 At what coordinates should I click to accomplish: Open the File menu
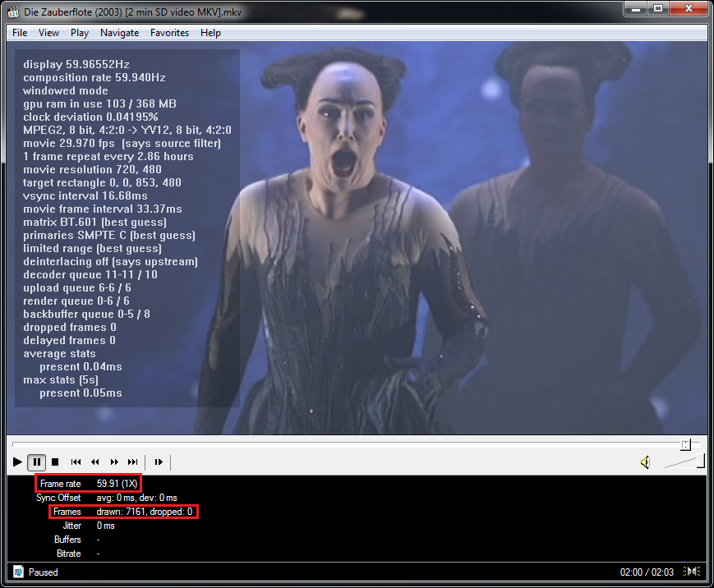[x=20, y=33]
